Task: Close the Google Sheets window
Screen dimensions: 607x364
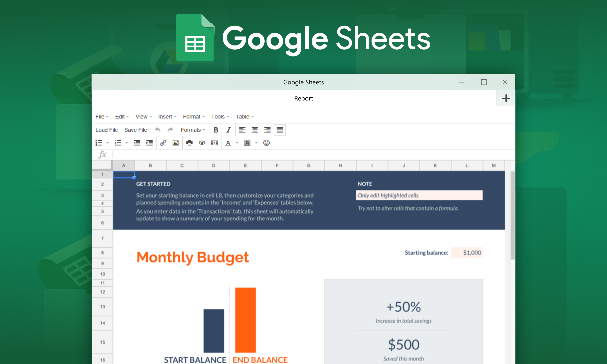Action: coord(505,82)
